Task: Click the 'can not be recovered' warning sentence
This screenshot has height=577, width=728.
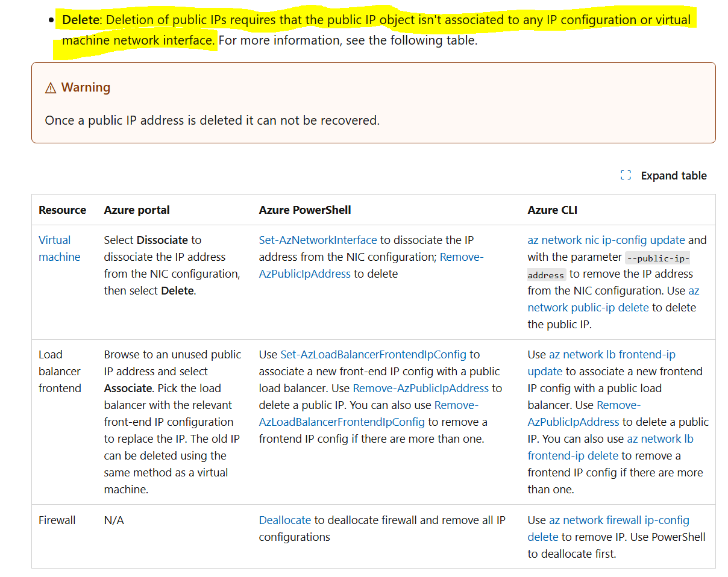Action: (212, 120)
